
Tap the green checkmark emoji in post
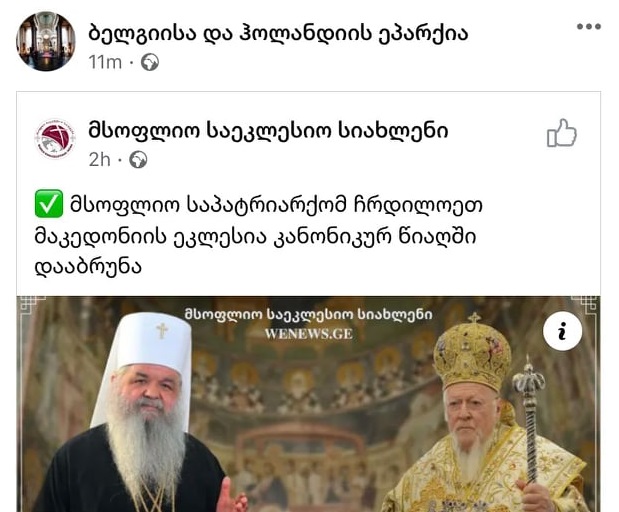coord(49,204)
